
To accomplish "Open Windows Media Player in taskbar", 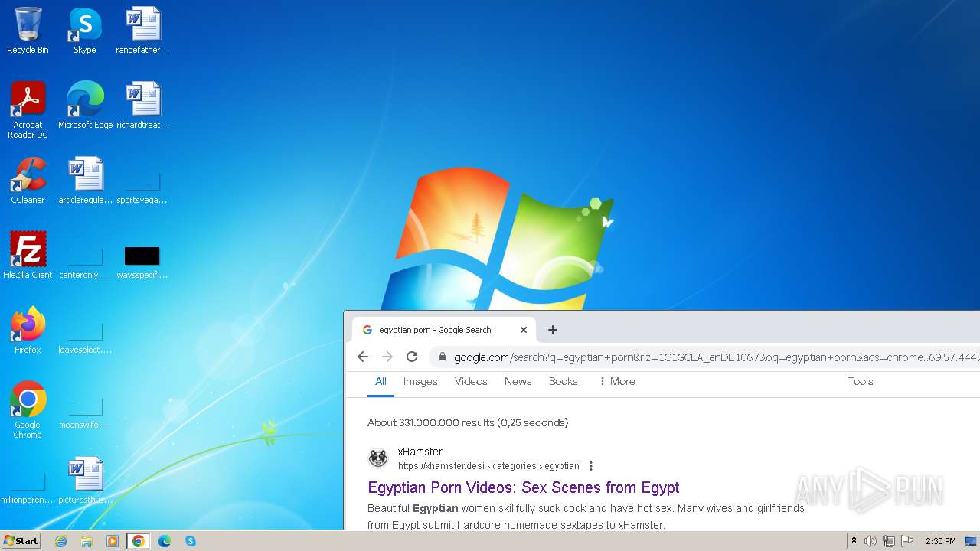I will [x=113, y=541].
